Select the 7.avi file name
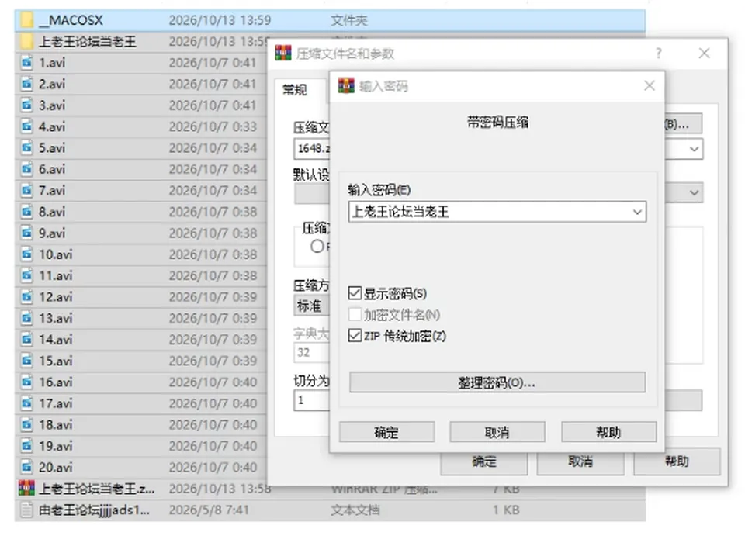745x560 pixels. click(52, 191)
